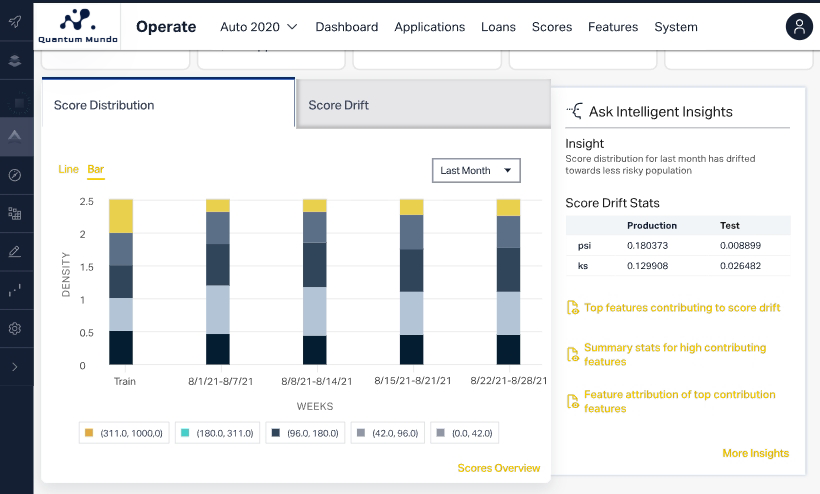Screen dimensions: 820x494
Task: Switch chart view to Bar
Action: click(96, 169)
